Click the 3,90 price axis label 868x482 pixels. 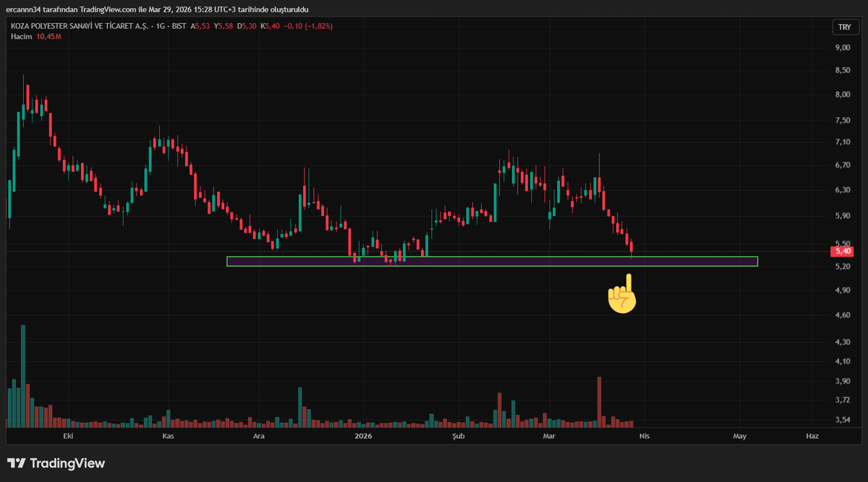pyautogui.click(x=843, y=382)
